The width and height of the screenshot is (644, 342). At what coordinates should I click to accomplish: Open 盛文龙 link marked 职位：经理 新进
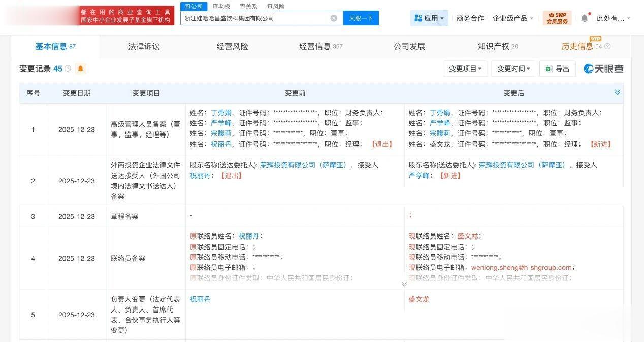coord(440,144)
